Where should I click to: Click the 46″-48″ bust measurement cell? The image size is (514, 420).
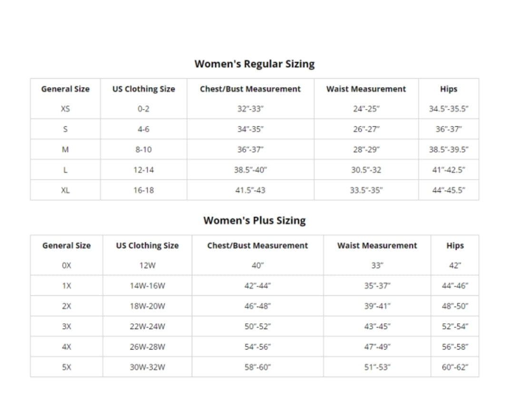[257, 306]
